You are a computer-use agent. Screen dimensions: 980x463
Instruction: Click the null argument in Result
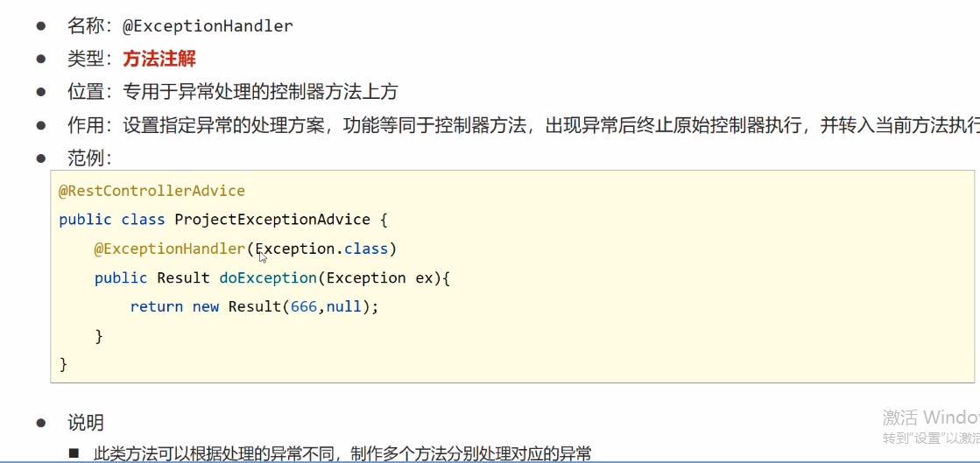343,307
